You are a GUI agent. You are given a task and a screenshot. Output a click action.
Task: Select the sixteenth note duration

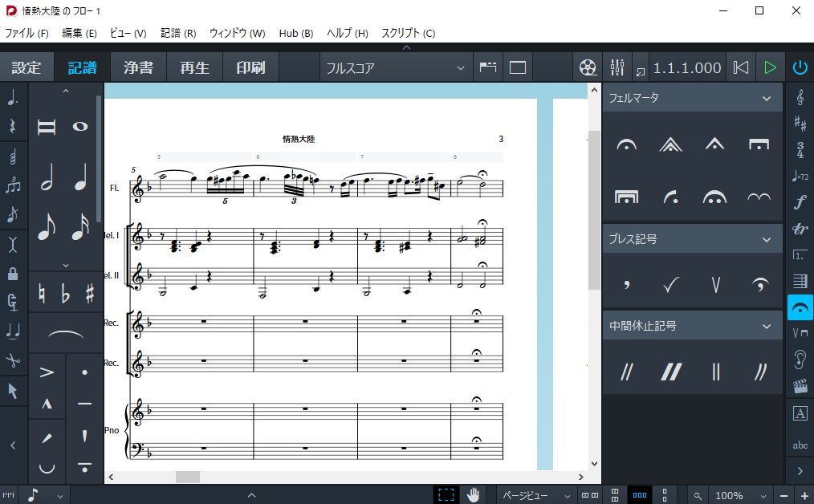tap(80, 227)
